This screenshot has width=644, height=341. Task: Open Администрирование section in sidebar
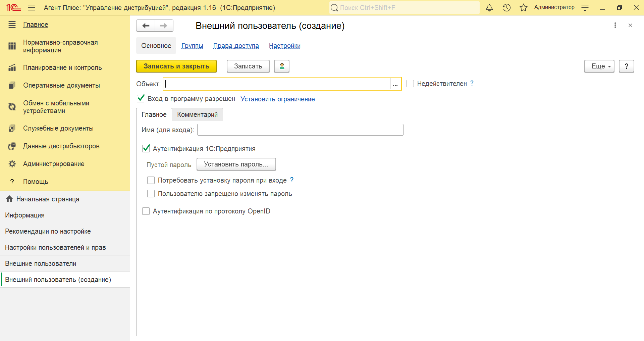coord(54,164)
